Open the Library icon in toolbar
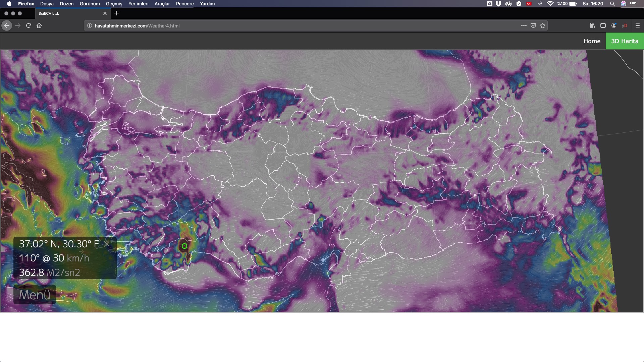The height and width of the screenshot is (362, 644). [x=592, y=25]
